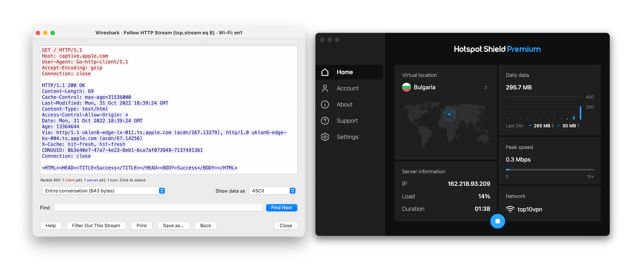
Task: Click the HTML Success body line
Action: tap(140, 168)
